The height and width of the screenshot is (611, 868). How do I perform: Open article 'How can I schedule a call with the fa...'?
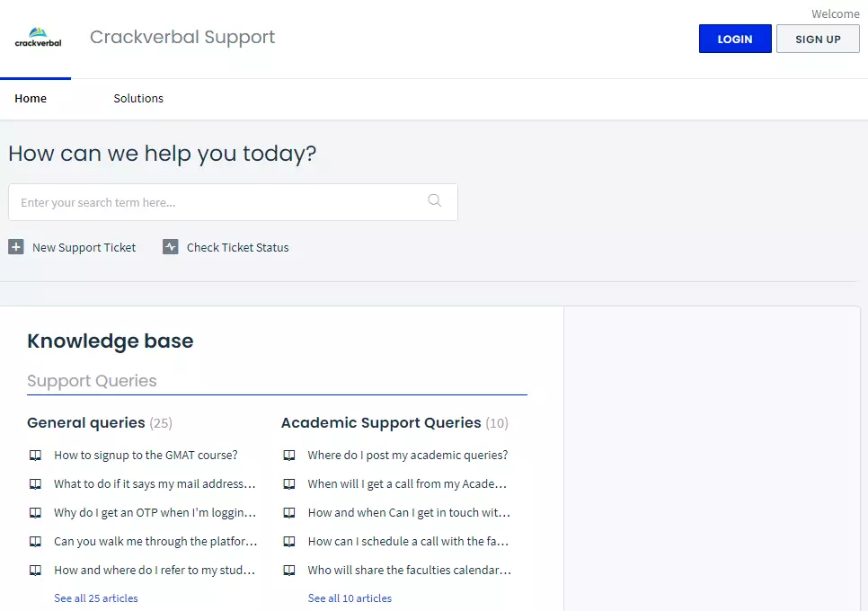408,541
